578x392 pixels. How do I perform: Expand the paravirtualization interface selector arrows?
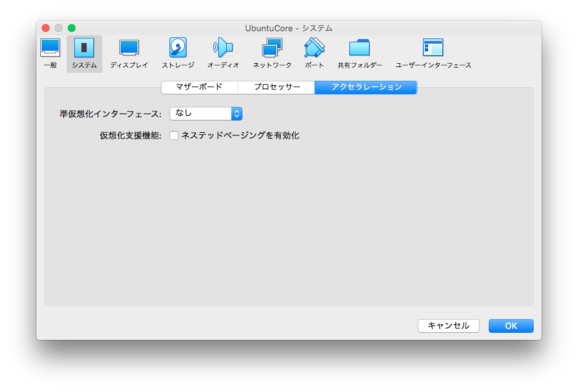pos(237,113)
